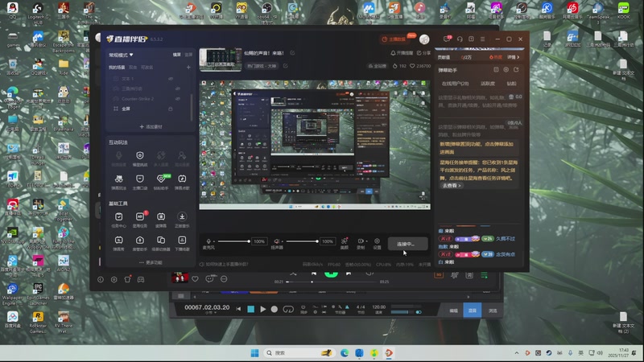Click the microphone icon labeled 麦克风
This screenshot has width=644, height=362.
click(x=208, y=241)
